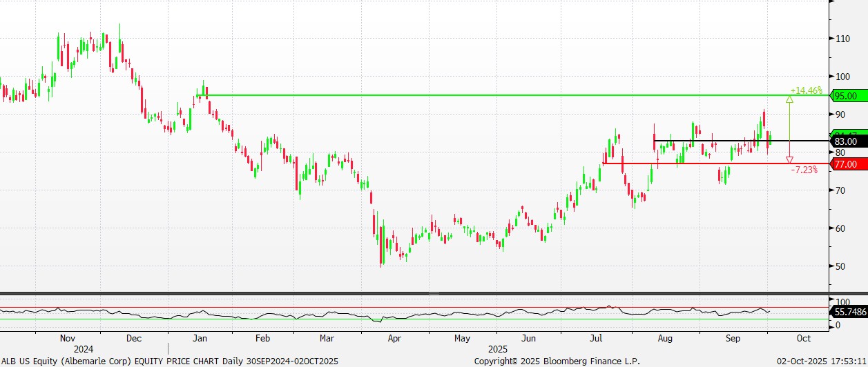Click the 70 price axis label

tap(840, 190)
